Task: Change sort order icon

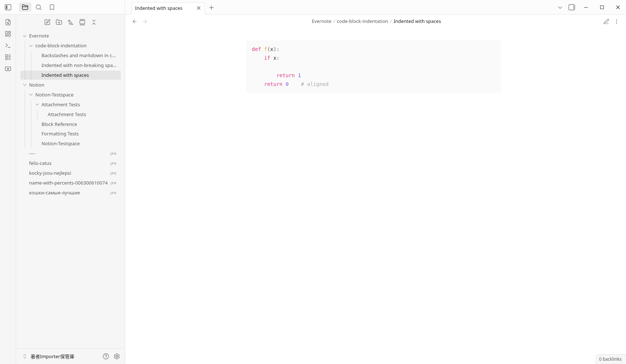Action: 71,22
